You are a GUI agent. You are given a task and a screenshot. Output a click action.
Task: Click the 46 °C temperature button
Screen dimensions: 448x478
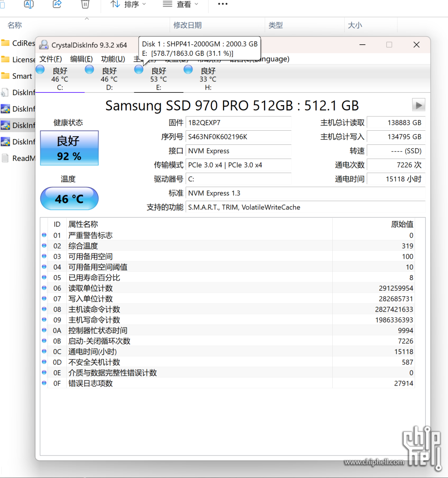click(x=69, y=198)
